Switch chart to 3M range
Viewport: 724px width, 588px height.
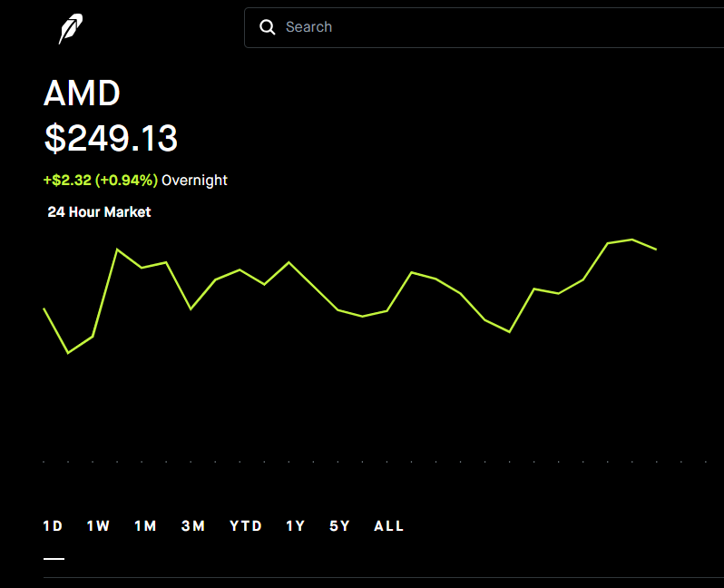193,525
